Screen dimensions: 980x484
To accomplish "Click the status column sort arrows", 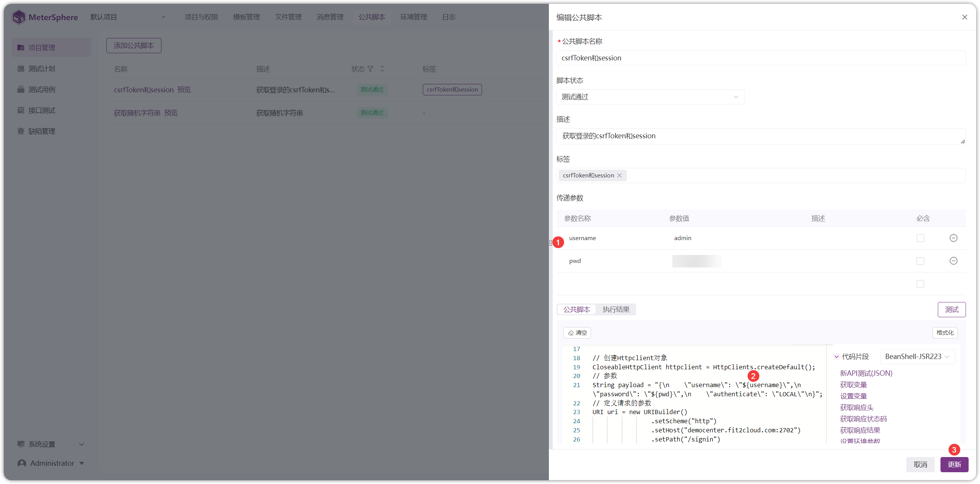I will (x=382, y=69).
